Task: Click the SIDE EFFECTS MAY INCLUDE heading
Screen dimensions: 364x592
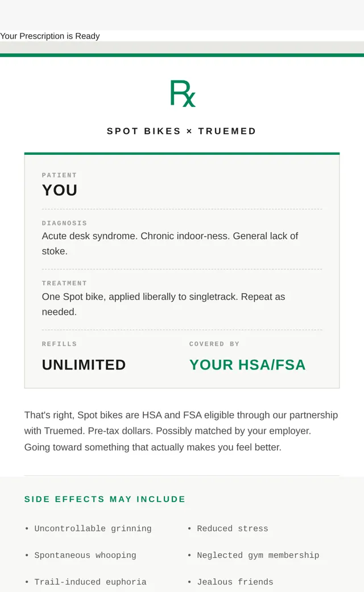Action: click(105, 499)
